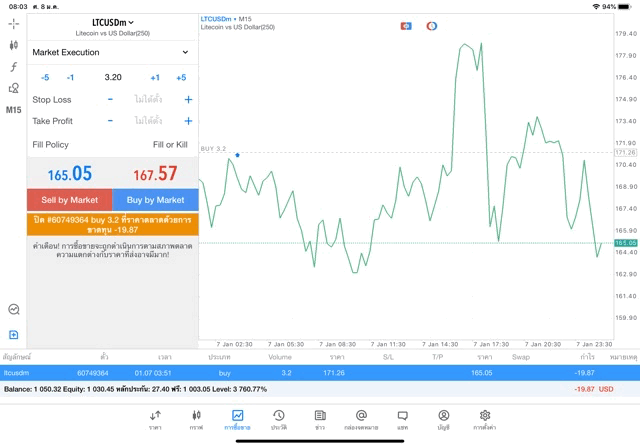This screenshot has height=447, width=640.
Task: Open the Market Execution order type dropdown
Action: point(111,52)
